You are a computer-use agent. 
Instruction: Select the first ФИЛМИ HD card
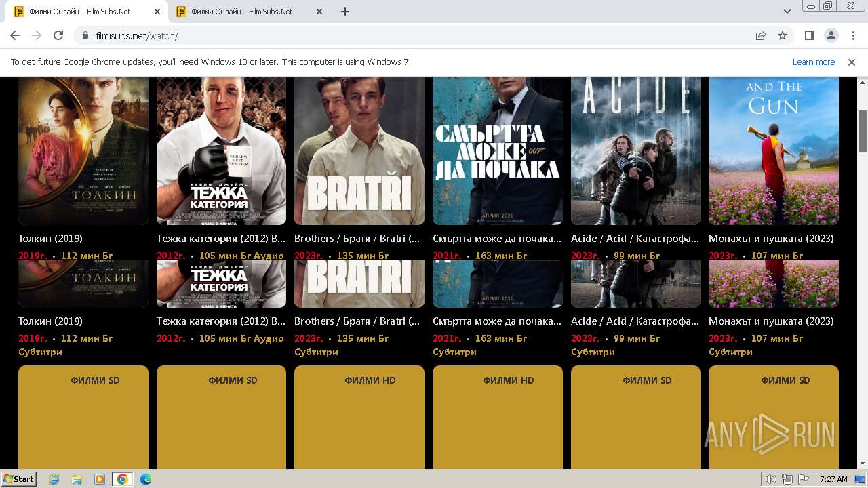[359, 417]
